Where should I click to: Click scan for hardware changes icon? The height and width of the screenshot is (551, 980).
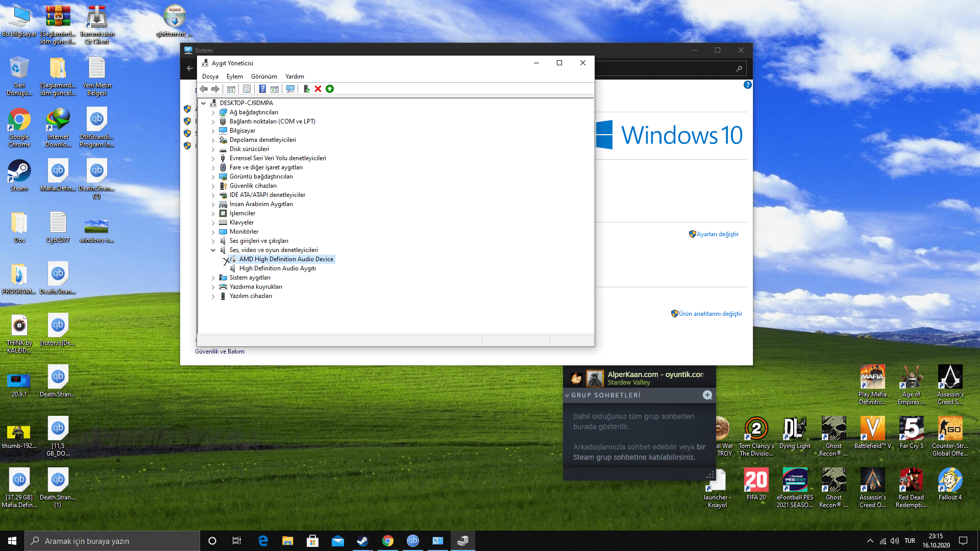pos(290,89)
